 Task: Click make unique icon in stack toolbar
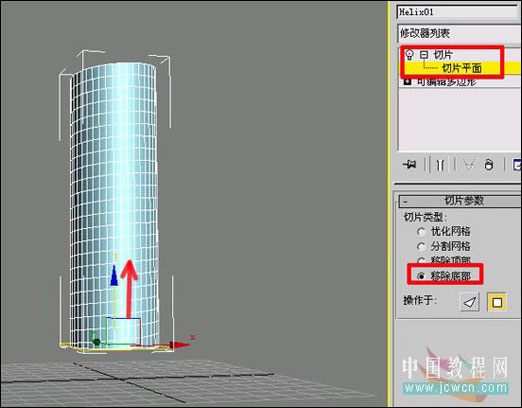(x=468, y=165)
